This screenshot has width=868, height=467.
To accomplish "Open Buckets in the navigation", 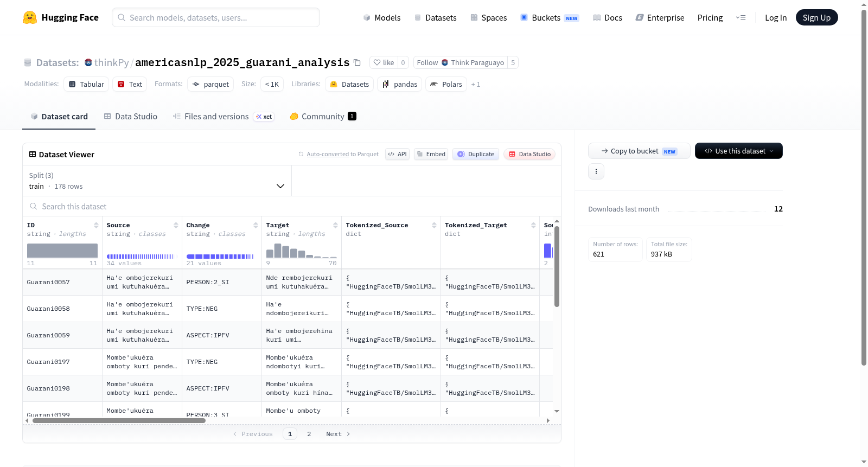I will click(x=550, y=17).
